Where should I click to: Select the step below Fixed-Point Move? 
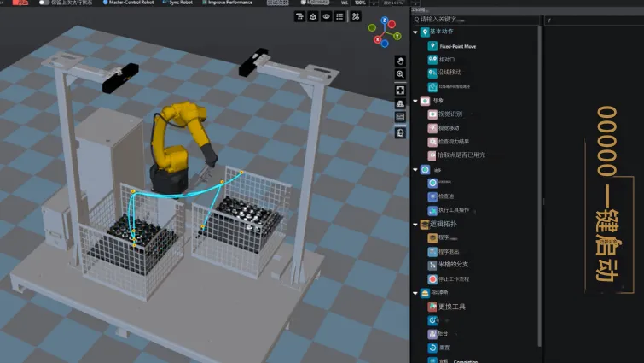(442, 60)
